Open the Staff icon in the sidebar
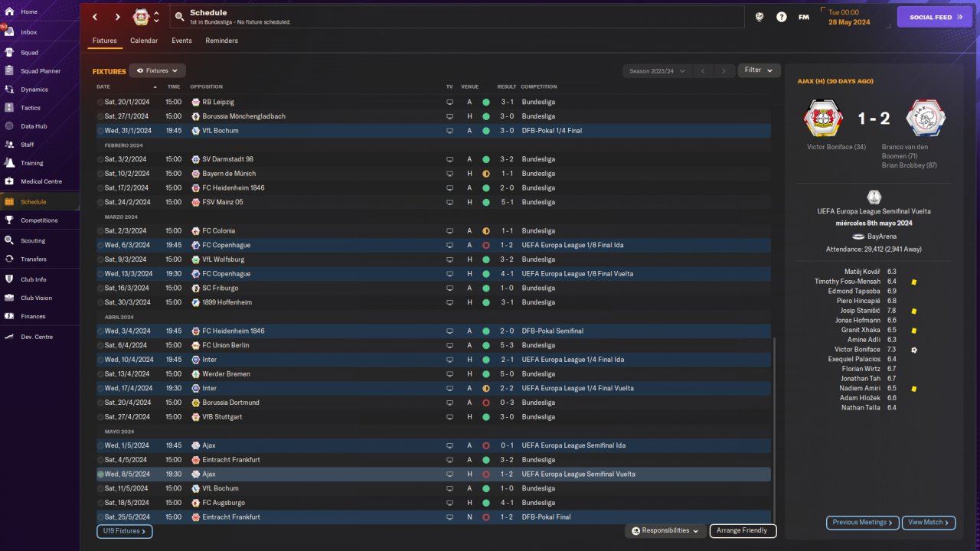This screenshot has height=551, width=980. [9, 145]
